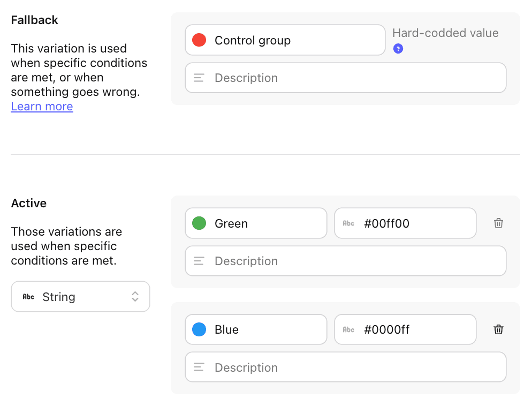Click the String dropdown chevron arrows

(x=135, y=297)
